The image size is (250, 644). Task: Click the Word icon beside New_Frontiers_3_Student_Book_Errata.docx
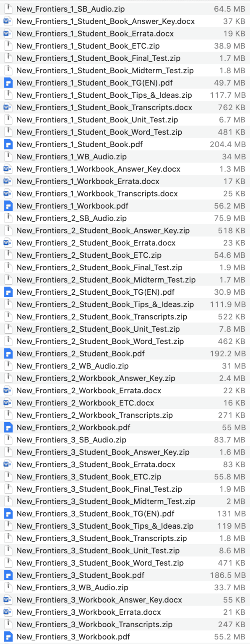click(x=9, y=464)
